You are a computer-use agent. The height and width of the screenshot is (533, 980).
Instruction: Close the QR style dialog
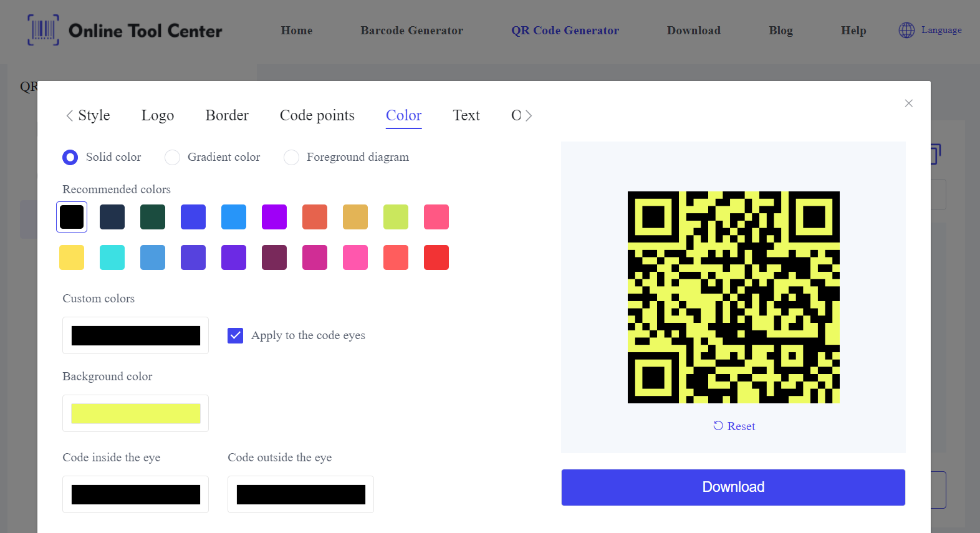point(908,103)
